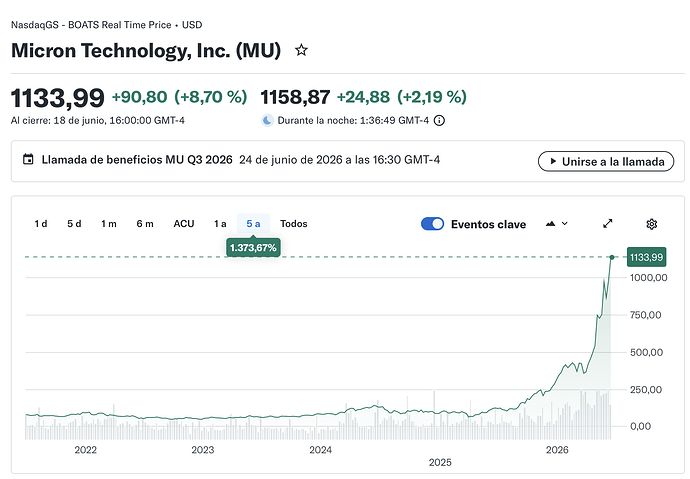Switch to 6 m range

point(145,224)
